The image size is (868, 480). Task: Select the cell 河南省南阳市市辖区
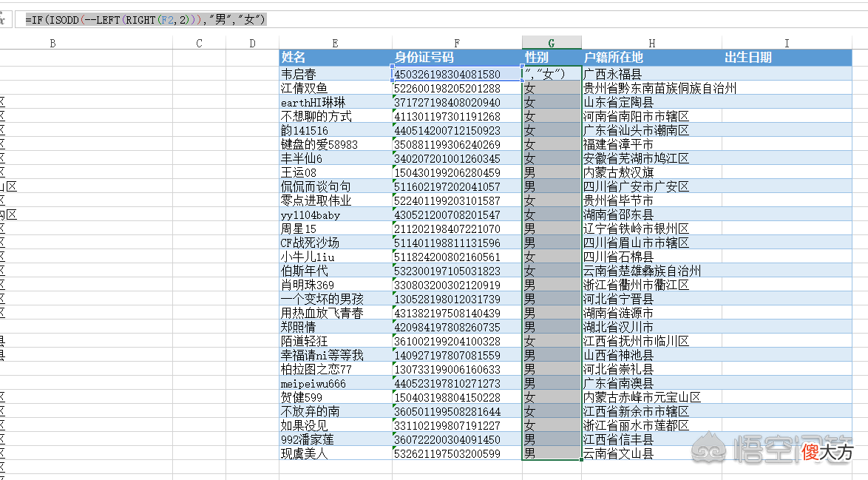651,116
